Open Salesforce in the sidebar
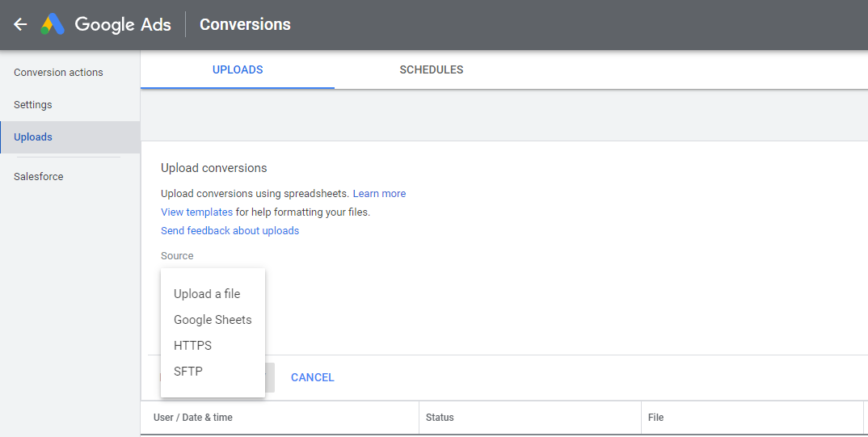This screenshot has width=868, height=437. click(70, 176)
